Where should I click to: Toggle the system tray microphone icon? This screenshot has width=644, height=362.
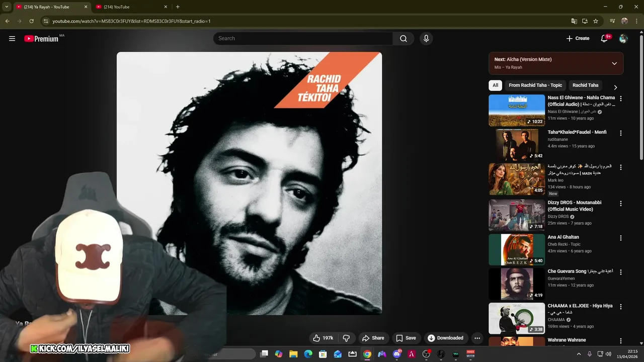(x=590, y=354)
